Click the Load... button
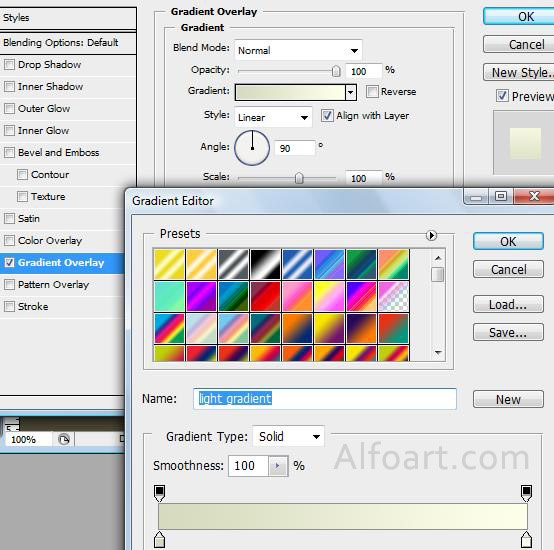The image size is (554, 550). pyautogui.click(x=508, y=304)
